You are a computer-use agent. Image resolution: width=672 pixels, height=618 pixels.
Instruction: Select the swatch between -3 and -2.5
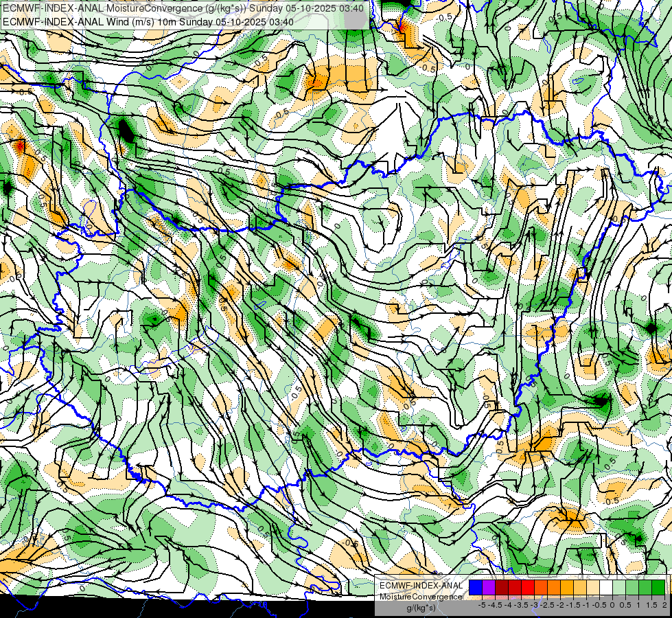[541, 588]
